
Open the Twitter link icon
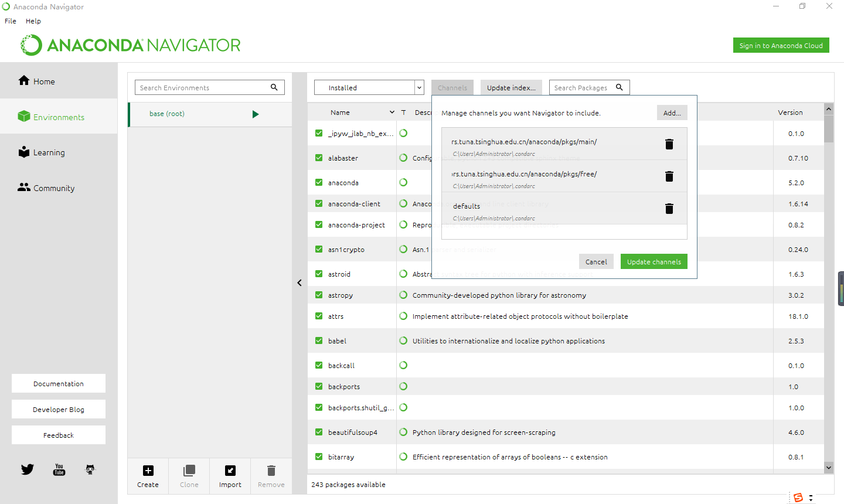click(28, 469)
